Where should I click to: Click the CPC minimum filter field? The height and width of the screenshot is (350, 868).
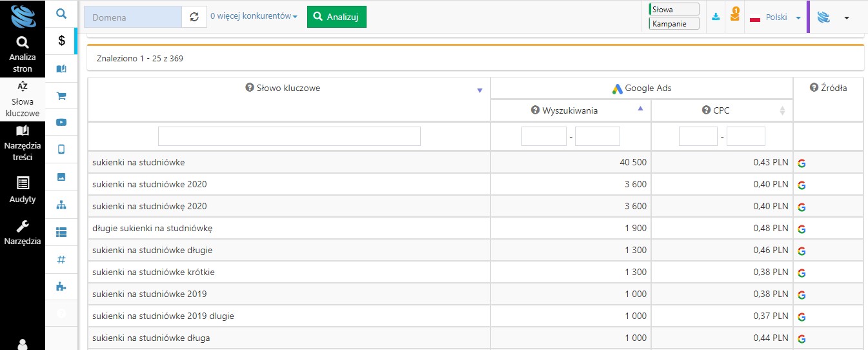click(698, 136)
